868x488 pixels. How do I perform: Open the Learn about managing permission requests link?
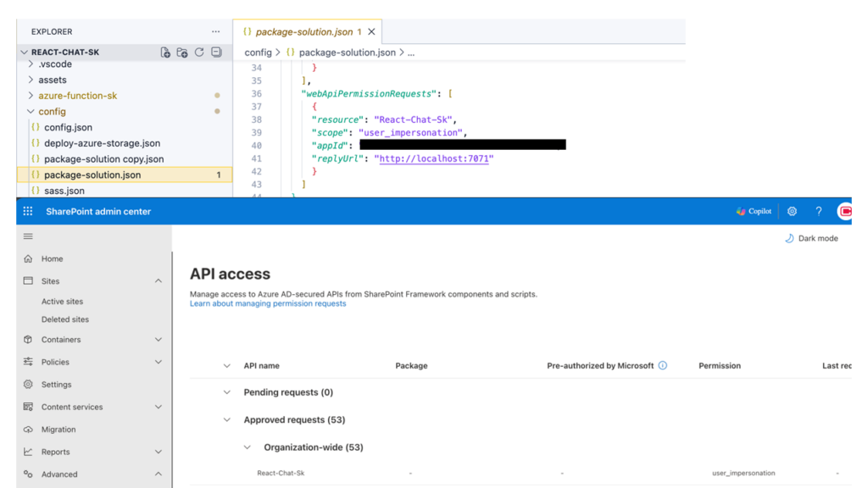[x=268, y=303]
